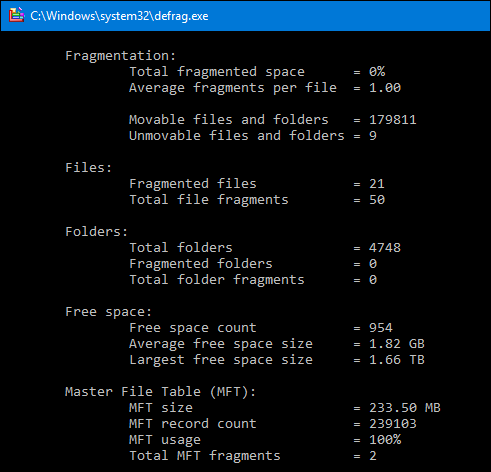Click the Total folder fragments value 0

point(373,280)
